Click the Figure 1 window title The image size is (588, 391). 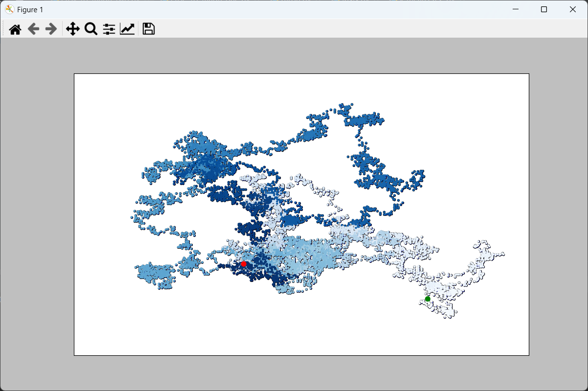(30, 10)
